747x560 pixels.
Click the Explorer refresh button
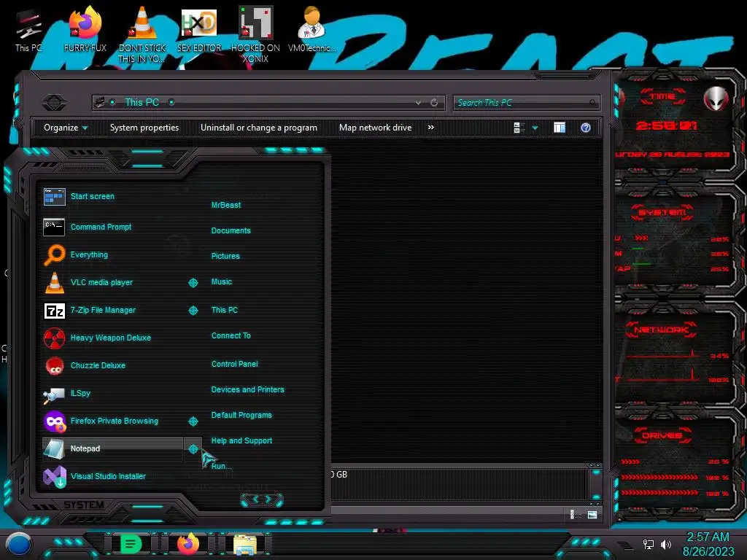[434, 102]
